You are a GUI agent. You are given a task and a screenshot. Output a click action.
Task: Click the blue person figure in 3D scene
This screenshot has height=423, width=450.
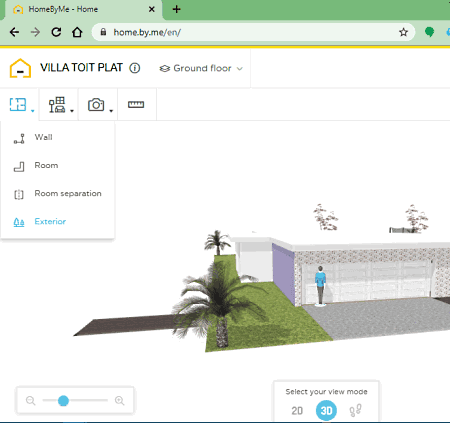click(x=320, y=286)
